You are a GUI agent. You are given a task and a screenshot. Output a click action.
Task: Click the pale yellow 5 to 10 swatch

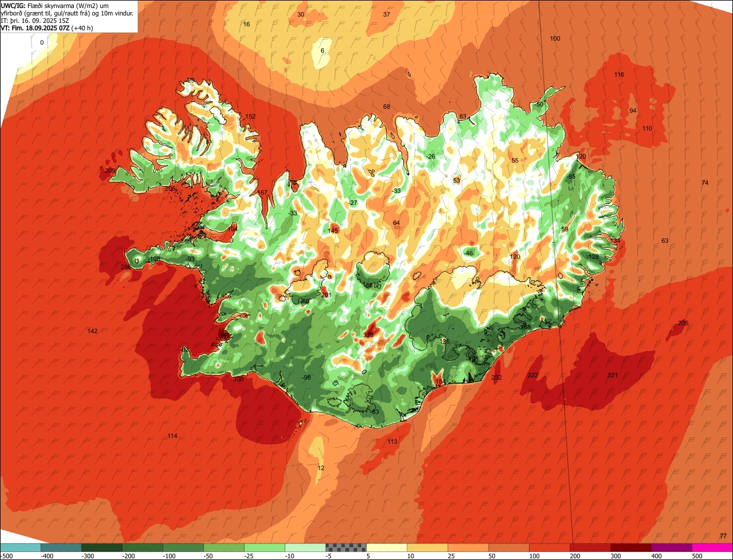click(387, 547)
